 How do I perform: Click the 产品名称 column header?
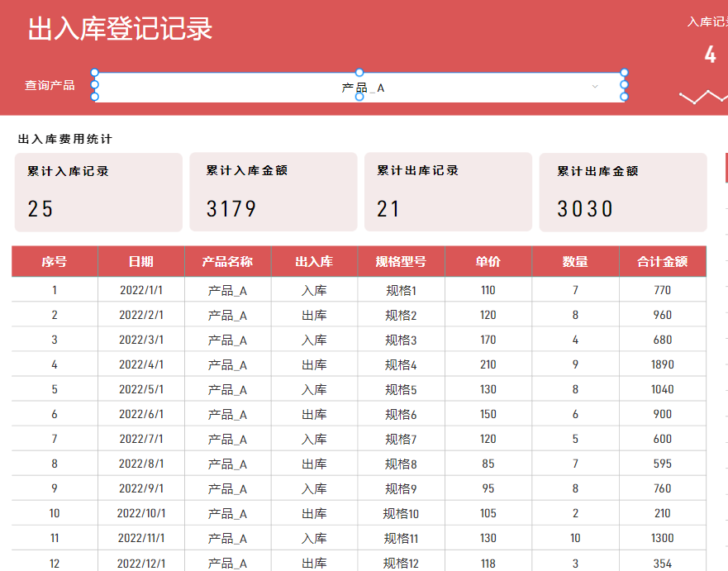pyautogui.click(x=227, y=262)
